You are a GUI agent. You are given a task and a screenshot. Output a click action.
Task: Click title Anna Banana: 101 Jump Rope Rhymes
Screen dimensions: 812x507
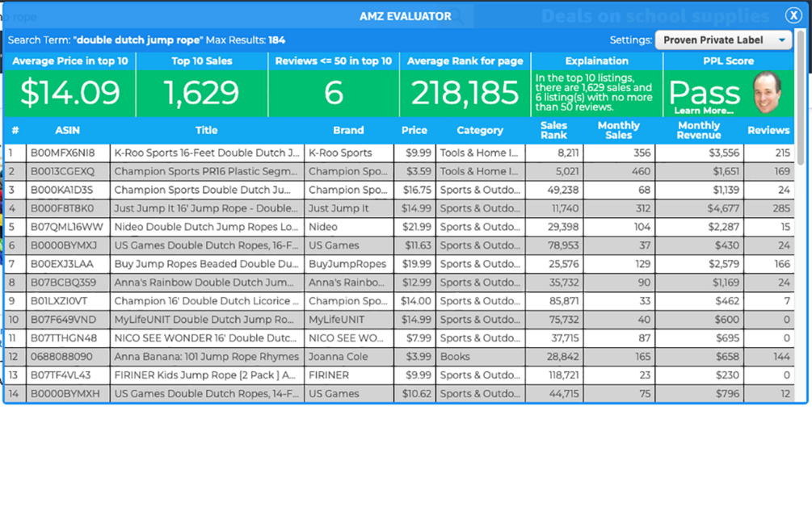[206, 357]
